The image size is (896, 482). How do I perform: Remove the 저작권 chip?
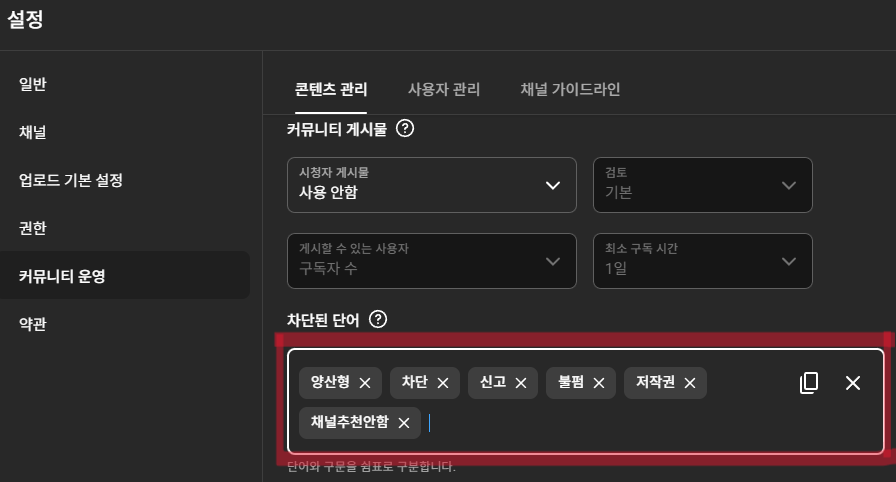click(x=690, y=383)
